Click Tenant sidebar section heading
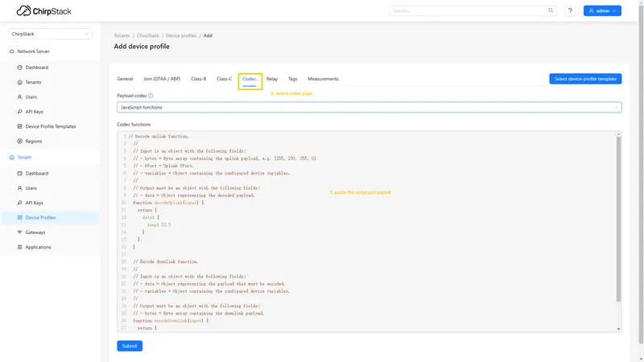 (24, 157)
